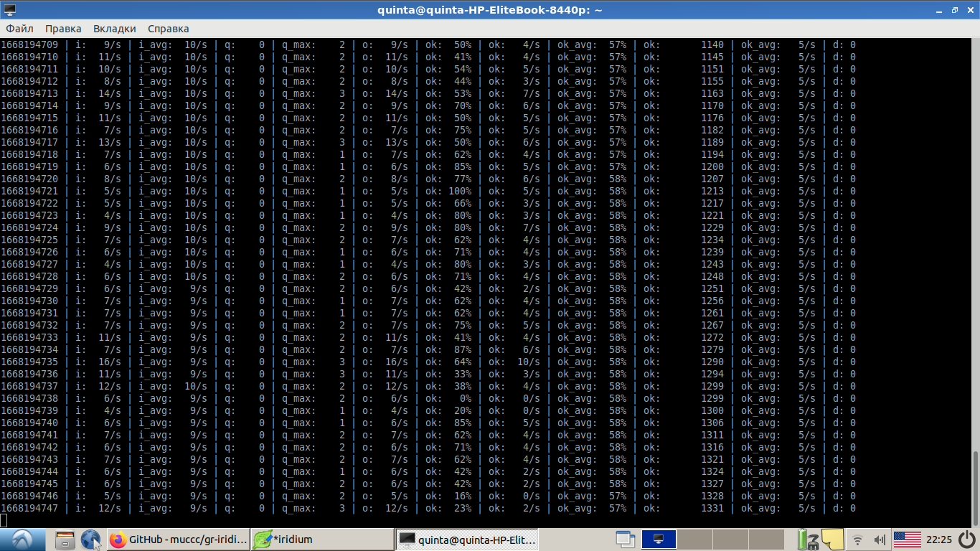This screenshot has height=551, width=980.
Task: Select the active workspace in the pager
Action: pos(658,540)
